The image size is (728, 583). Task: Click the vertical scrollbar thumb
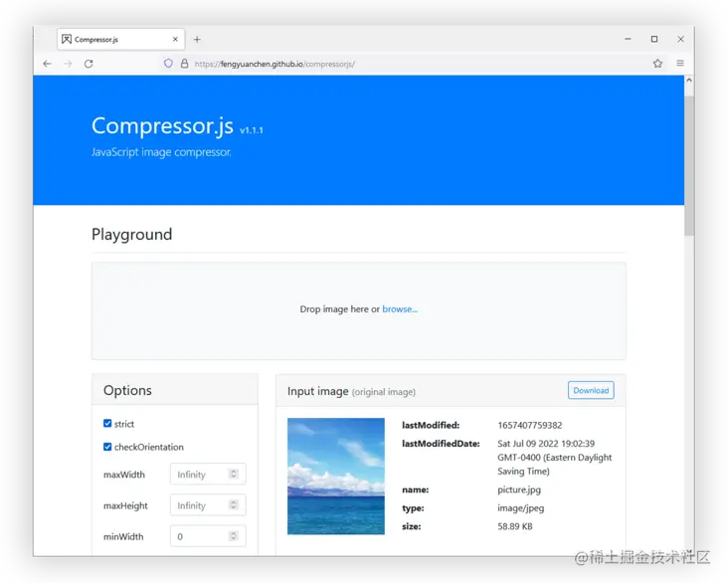pyautogui.click(x=689, y=166)
